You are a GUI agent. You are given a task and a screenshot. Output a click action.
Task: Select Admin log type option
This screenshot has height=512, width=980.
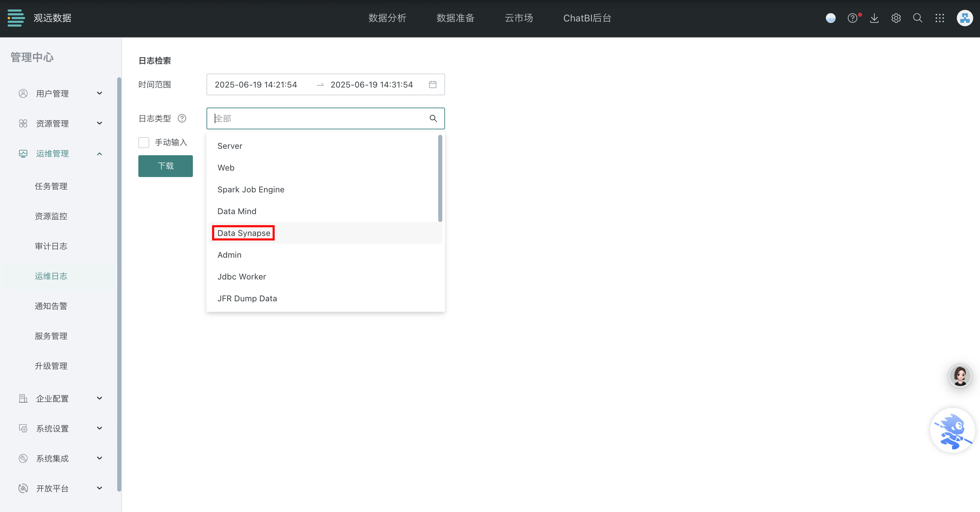(x=325, y=255)
